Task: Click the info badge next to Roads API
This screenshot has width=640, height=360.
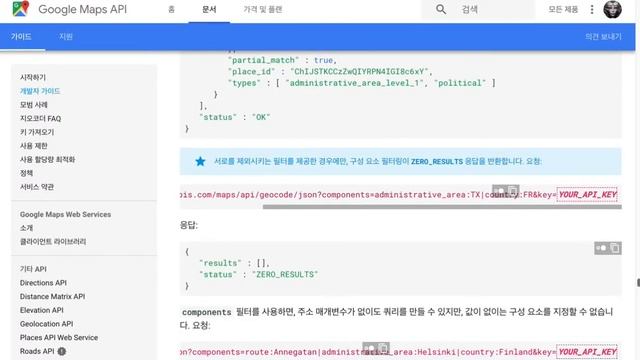Action: click(x=62, y=351)
